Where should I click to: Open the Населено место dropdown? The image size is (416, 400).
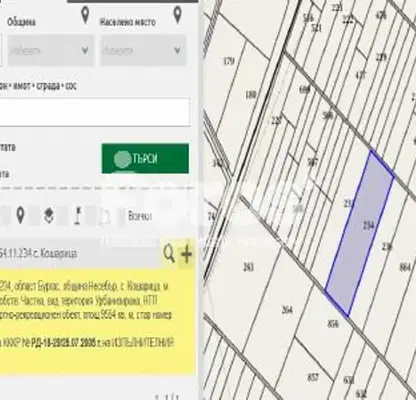(143, 50)
